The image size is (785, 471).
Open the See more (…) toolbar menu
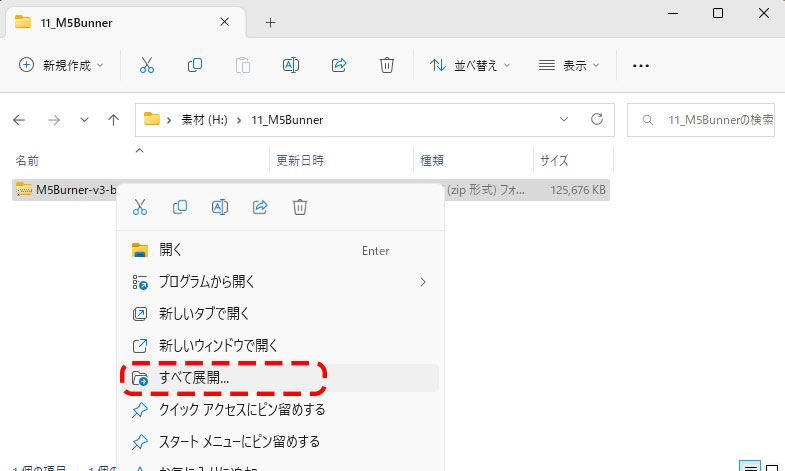point(641,66)
